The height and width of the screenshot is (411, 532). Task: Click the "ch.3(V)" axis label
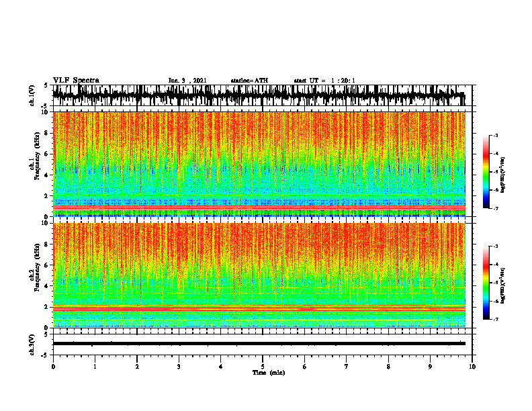click(32, 345)
